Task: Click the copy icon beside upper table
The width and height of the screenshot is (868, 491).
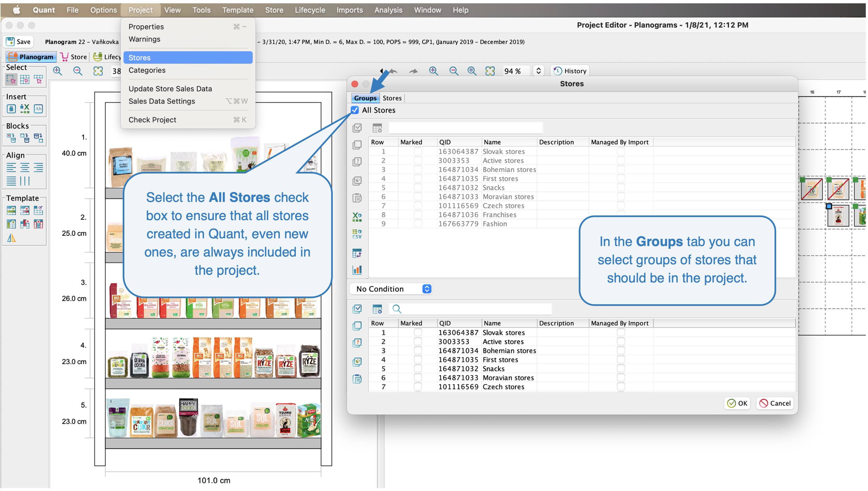Action: [357, 145]
